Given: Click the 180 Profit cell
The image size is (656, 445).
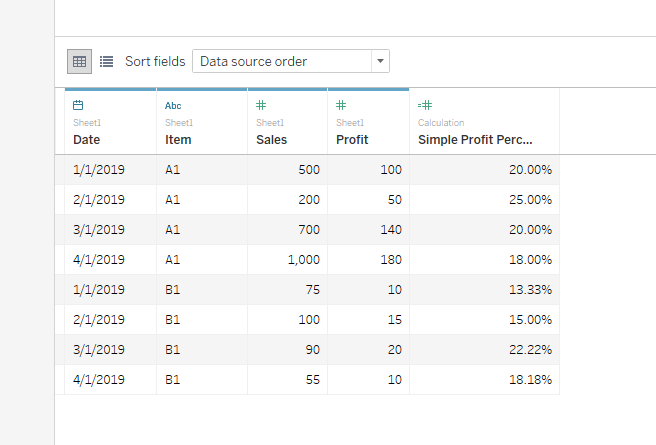Looking at the screenshot, I should pos(390,260).
